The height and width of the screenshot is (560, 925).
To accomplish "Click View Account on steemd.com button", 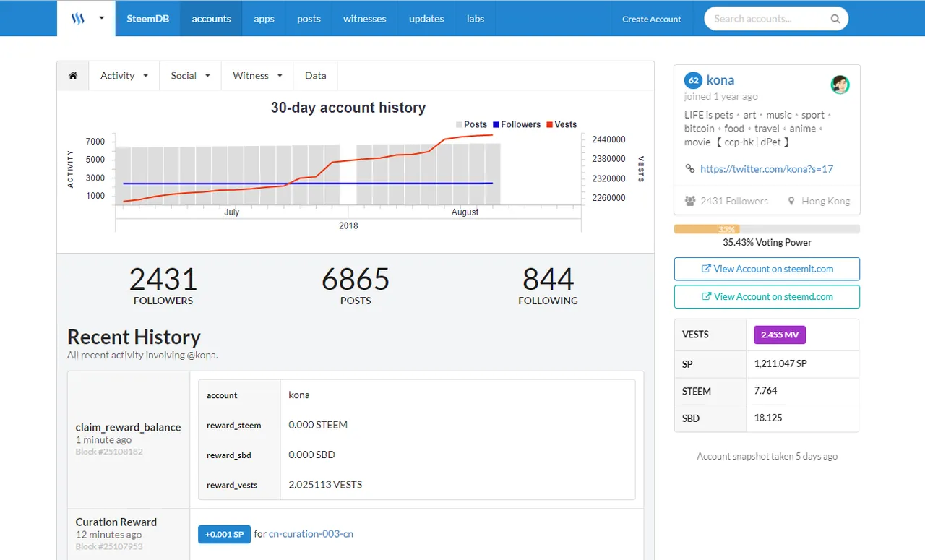I will pos(767,296).
